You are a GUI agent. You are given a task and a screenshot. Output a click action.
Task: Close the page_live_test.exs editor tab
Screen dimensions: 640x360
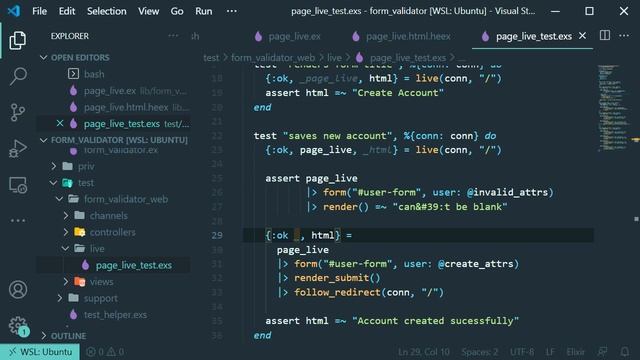[x=582, y=36]
